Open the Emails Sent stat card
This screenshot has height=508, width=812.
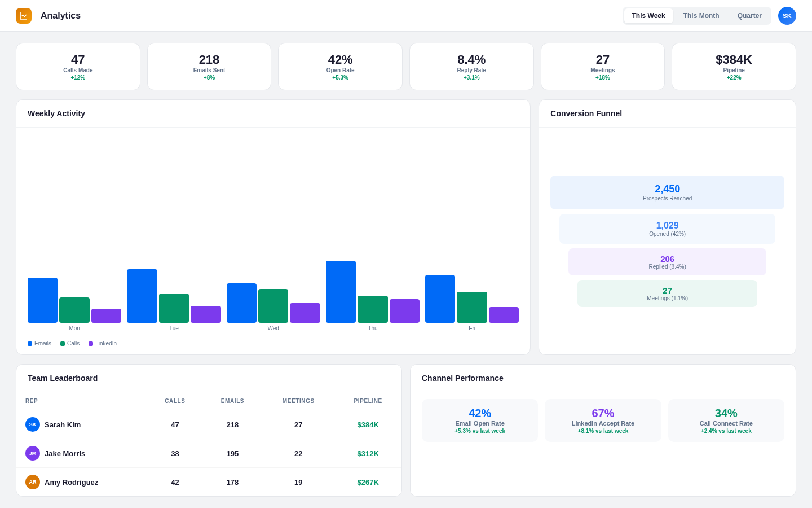209,67
